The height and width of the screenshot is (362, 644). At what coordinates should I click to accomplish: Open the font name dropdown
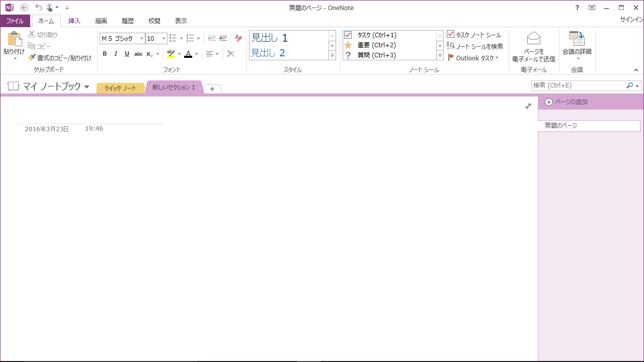point(141,39)
